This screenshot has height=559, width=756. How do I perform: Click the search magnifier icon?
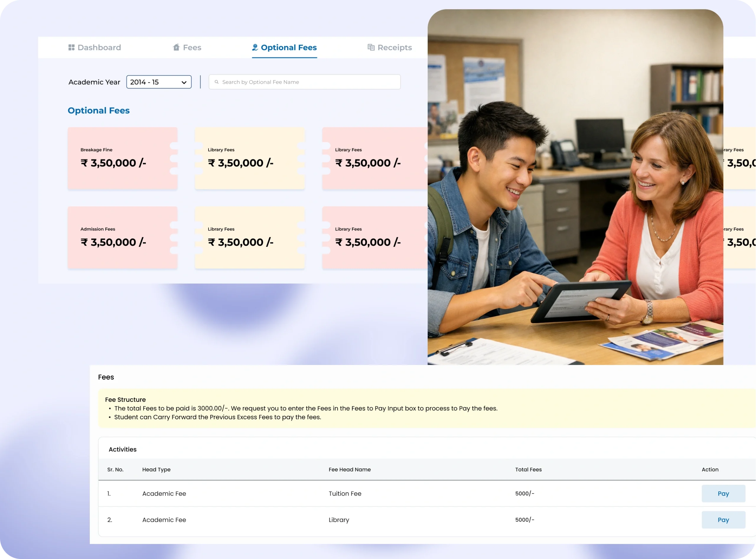tap(216, 82)
